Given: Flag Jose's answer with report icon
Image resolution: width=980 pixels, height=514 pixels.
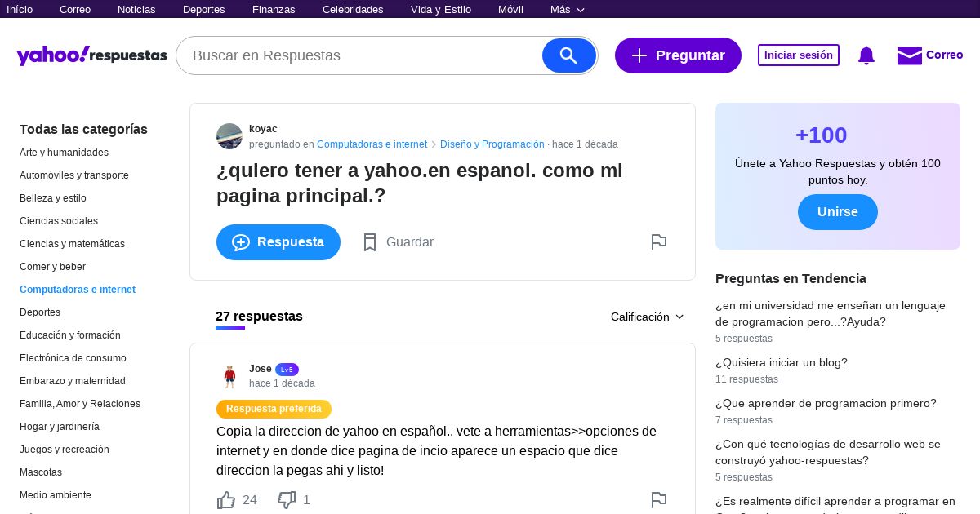Looking at the screenshot, I should pos(659,500).
